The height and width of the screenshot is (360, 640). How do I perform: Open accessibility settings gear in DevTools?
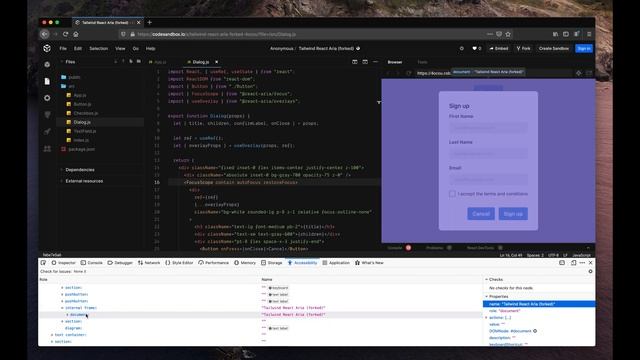click(x=590, y=271)
